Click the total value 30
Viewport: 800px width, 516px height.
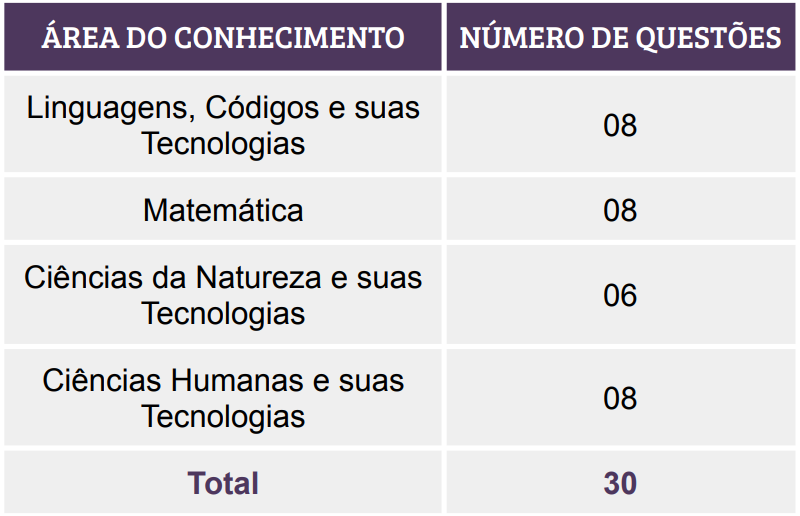(620, 482)
